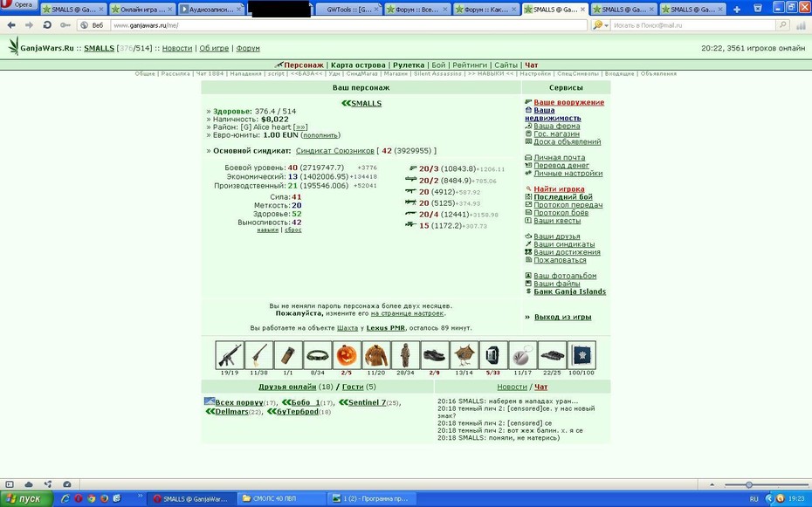Switch to the Онлайн игра browser tab

(142, 10)
